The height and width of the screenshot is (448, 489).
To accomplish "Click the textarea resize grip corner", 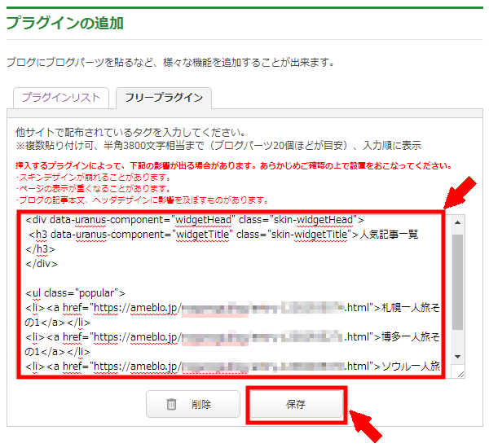I will tap(460, 374).
